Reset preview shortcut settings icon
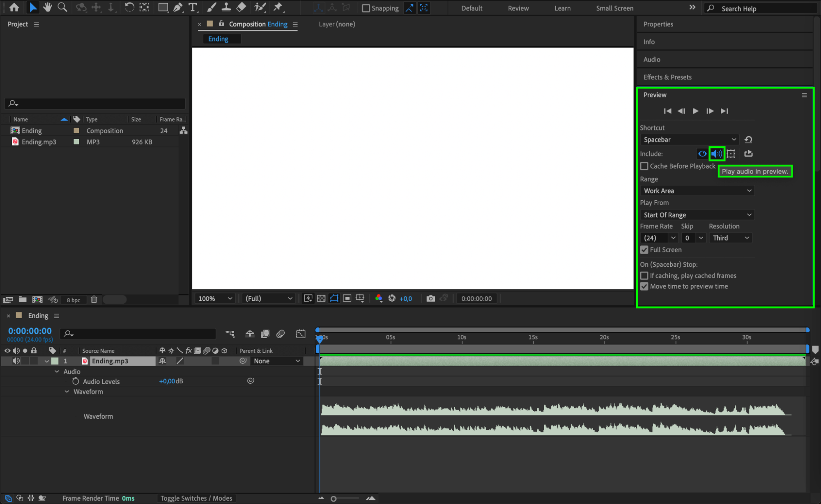The height and width of the screenshot is (504, 821). 748,140
